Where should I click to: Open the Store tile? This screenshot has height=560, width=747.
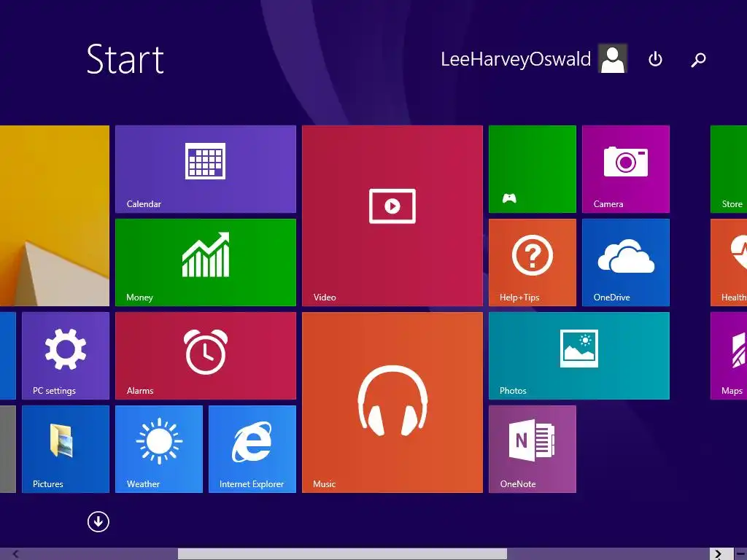(x=729, y=169)
